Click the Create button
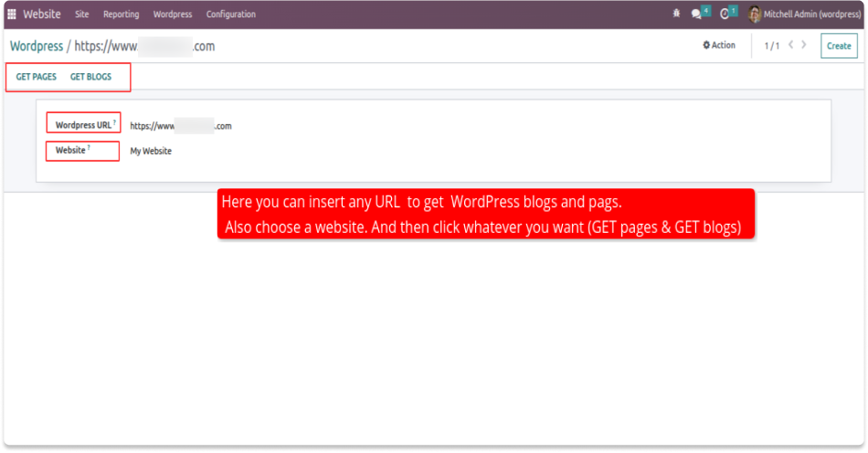This screenshot has width=868, height=453. click(839, 46)
